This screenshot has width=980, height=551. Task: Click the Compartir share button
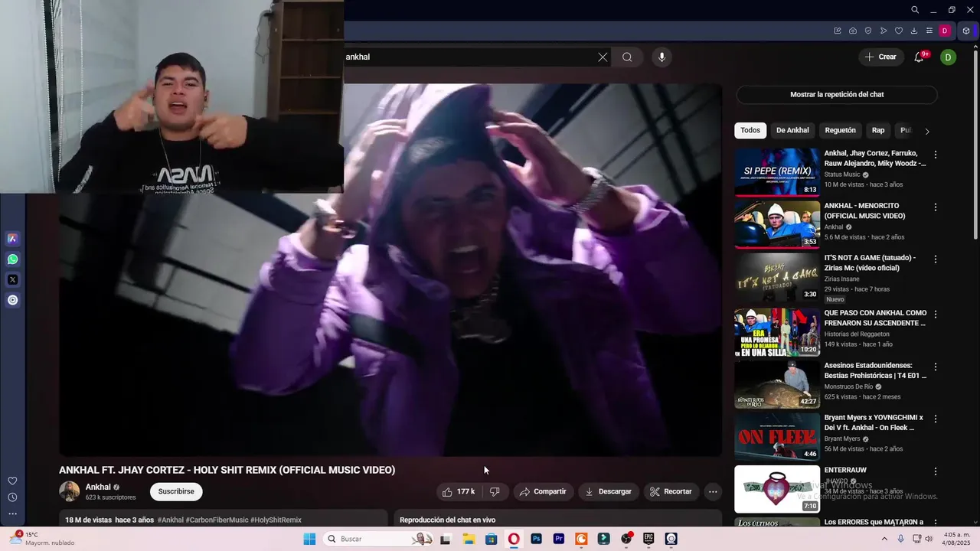(x=542, y=491)
